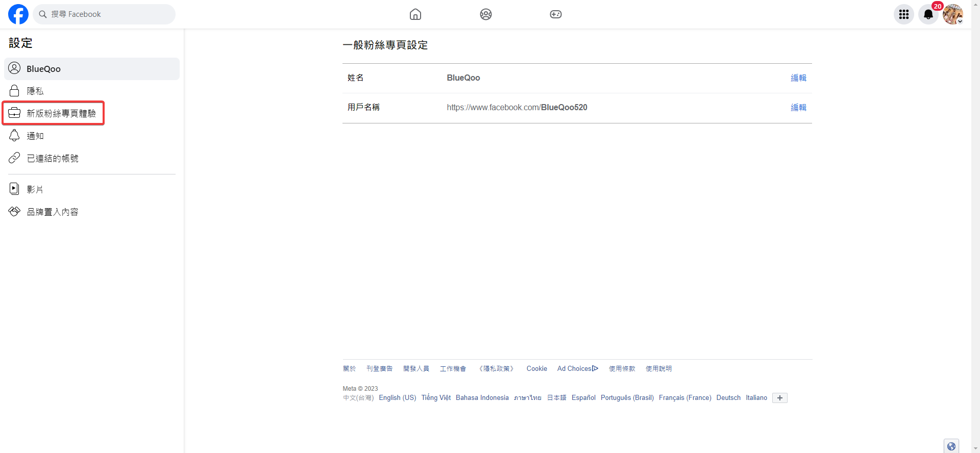
Task: Open the nine-dot menu grid
Action: [x=904, y=14]
